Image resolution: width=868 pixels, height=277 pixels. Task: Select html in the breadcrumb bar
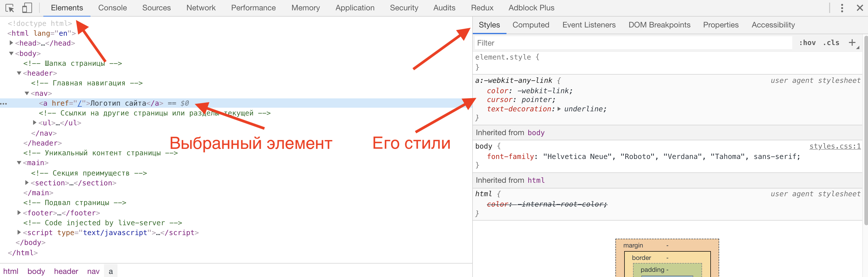click(x=11, y=271)
